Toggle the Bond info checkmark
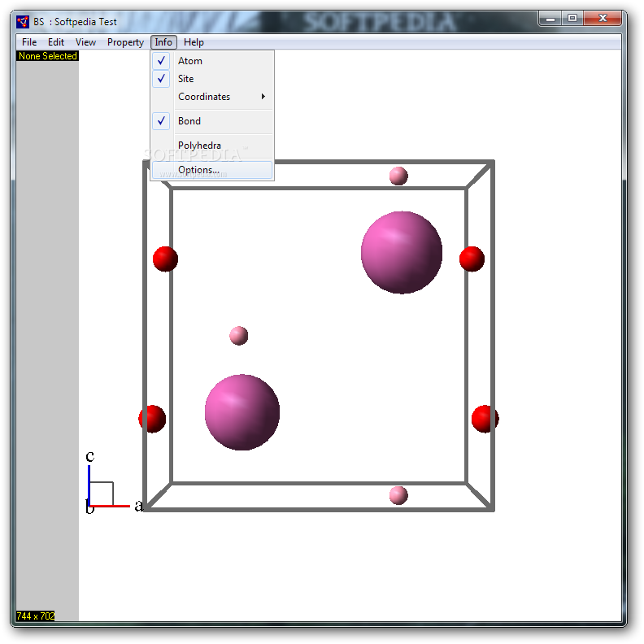Screen dimensions: 644x644 coord(212,120)
